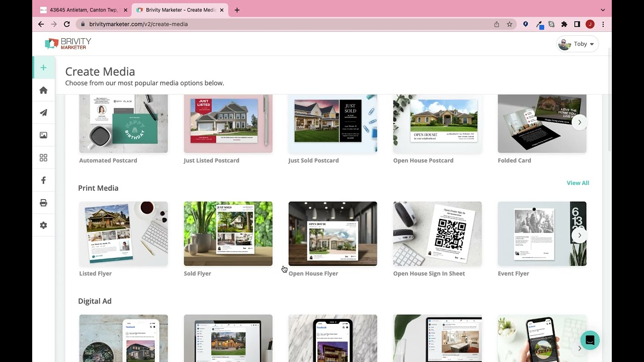Select the Folded Card thumbnail
The image size is (644, 362).
tap(542, 124)
